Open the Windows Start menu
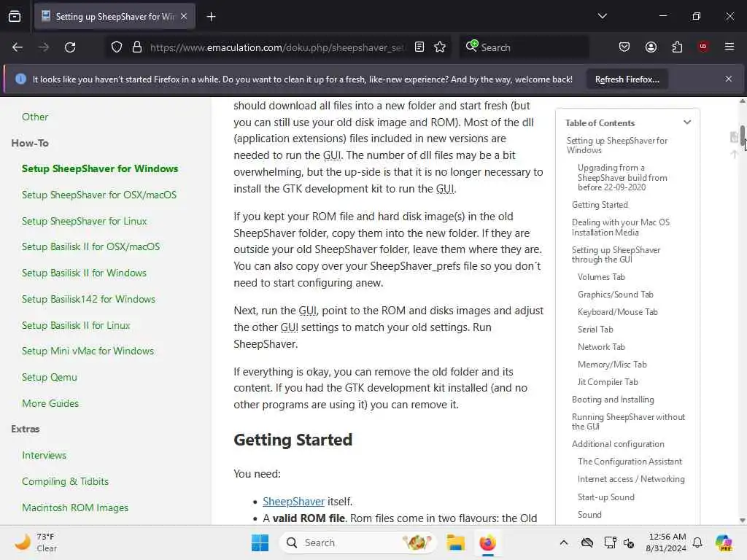The width and height of the screenshot is (747, 560). (260, 542)
